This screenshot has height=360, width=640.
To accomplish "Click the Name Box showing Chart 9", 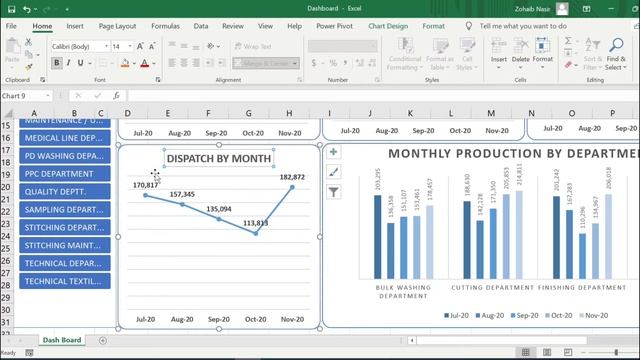I will [22, 96].
